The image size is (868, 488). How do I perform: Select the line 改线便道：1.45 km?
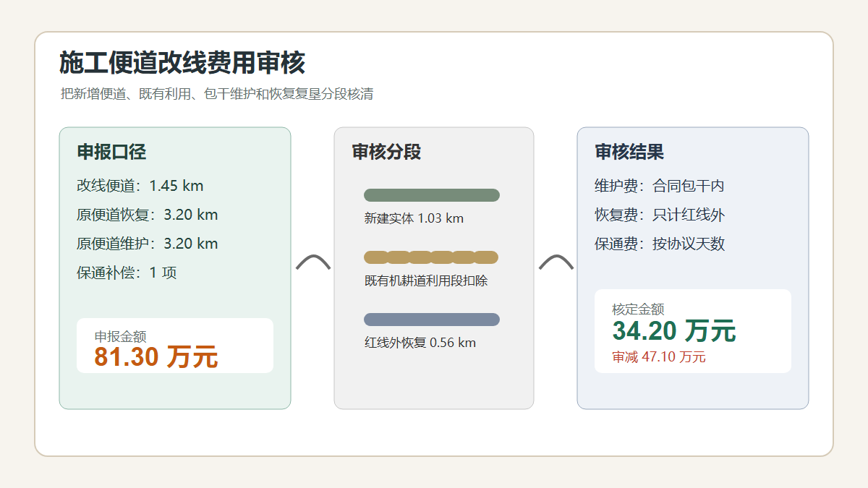click(x=140, y=186)
